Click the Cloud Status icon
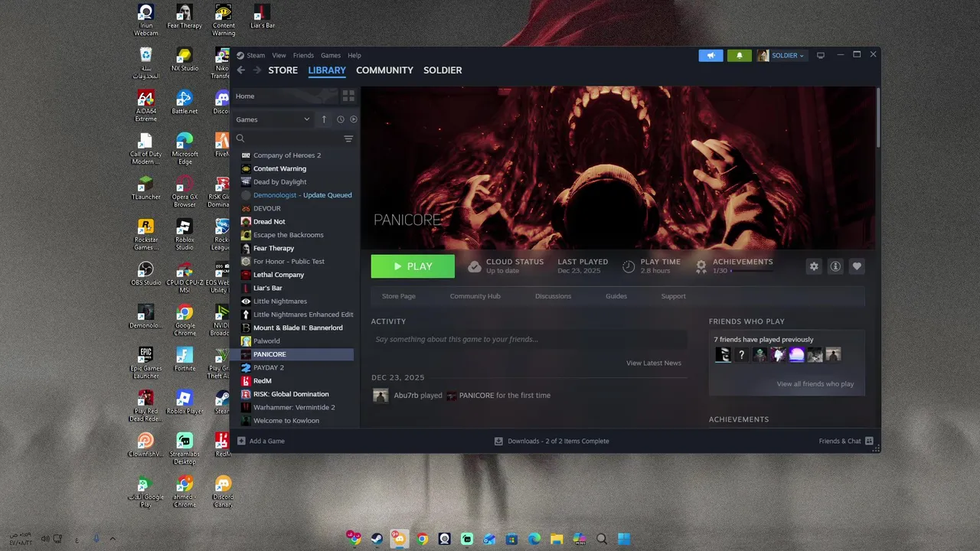 click(475, 266)
